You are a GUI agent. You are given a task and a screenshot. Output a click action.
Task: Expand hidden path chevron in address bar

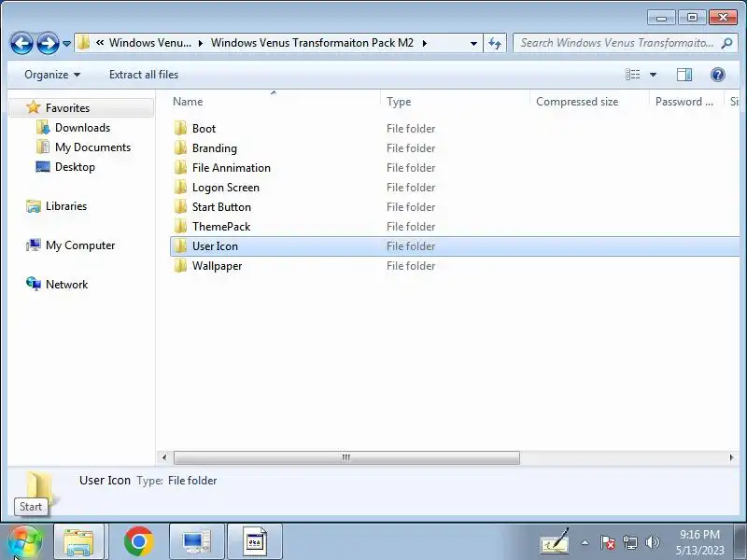tap(100, 43)
